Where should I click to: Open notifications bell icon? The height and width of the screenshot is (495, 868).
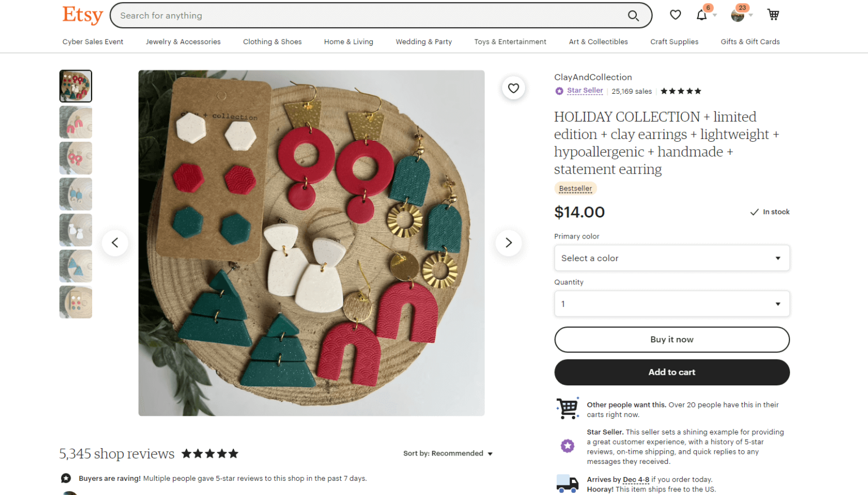(702, 15)
